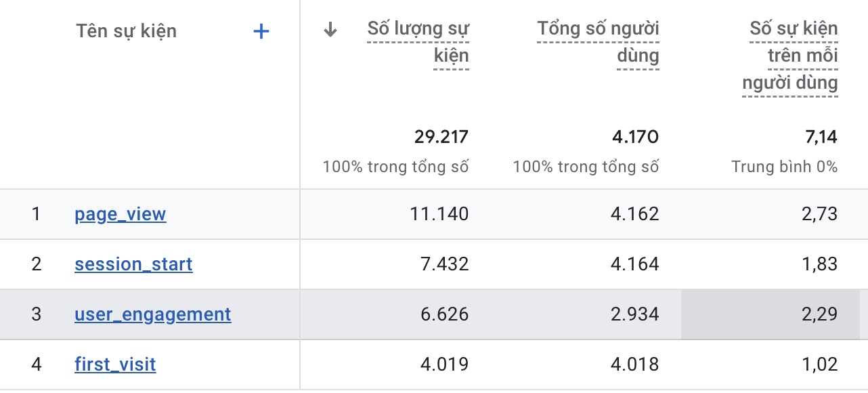Open the page_view event link
This screenshot has width=868, height=393.
coord(120,214)
